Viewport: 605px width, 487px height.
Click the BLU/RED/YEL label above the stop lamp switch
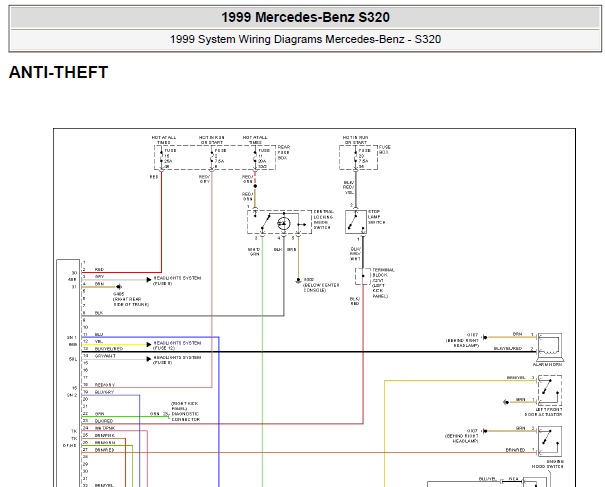click(348, 187)
